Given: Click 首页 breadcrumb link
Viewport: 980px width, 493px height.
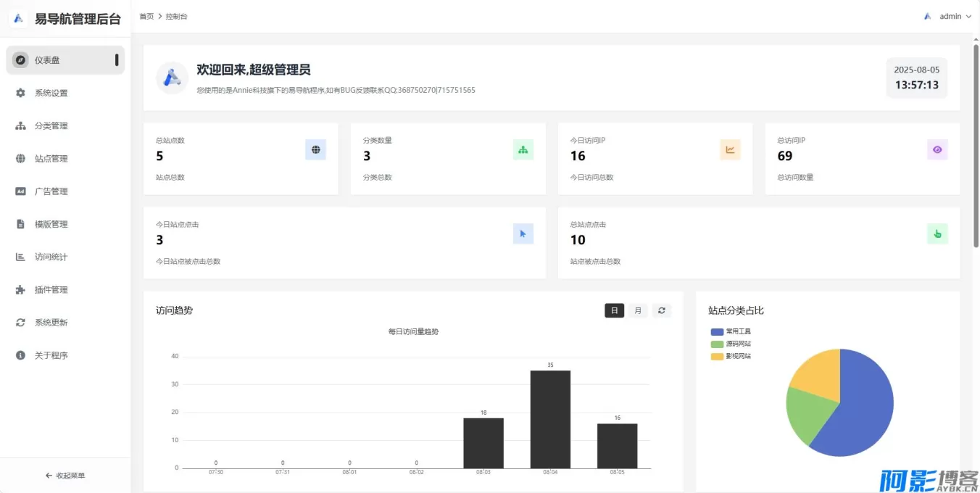Looking at the screenshot, I should (146, 17).
